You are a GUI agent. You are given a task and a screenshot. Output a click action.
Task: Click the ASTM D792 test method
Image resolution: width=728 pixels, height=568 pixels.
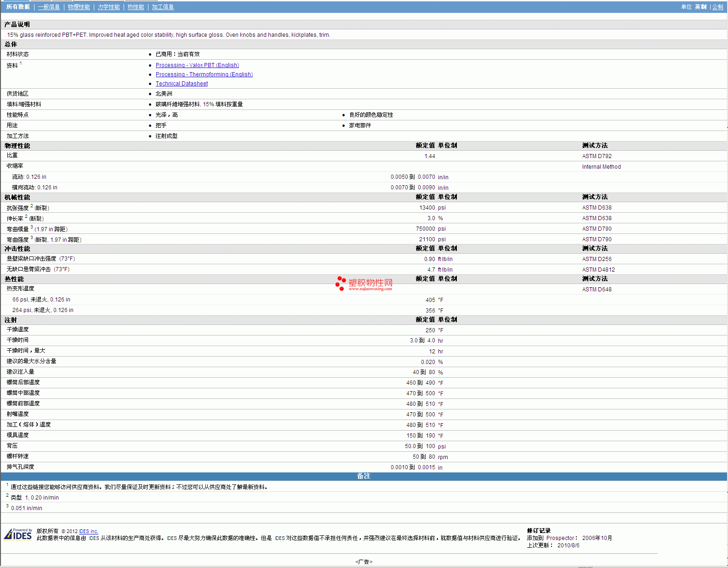[x=597, y=156]
